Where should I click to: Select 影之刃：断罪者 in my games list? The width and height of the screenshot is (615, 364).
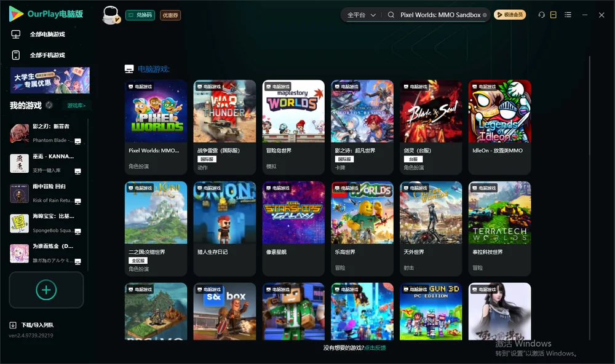coord(46,133)
